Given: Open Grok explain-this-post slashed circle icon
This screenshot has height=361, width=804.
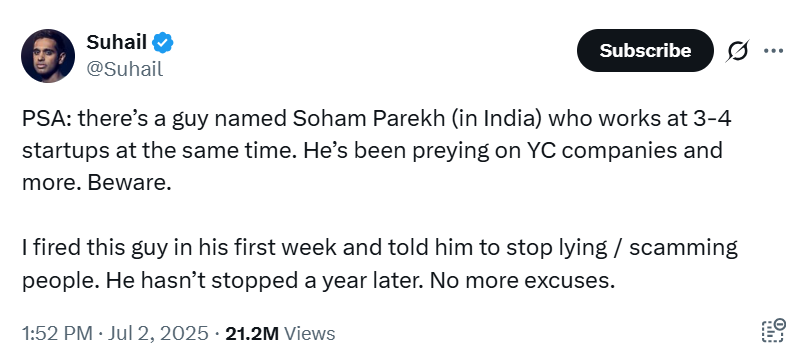Looking at the screenshot, I should pos(737,51).
